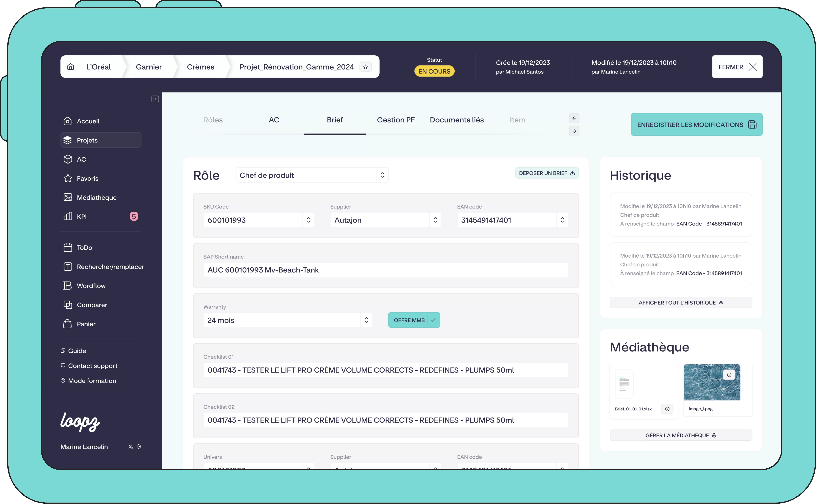Open the image_1.png thumbnail
Screen dimensions: 816x504
point(712,382)
